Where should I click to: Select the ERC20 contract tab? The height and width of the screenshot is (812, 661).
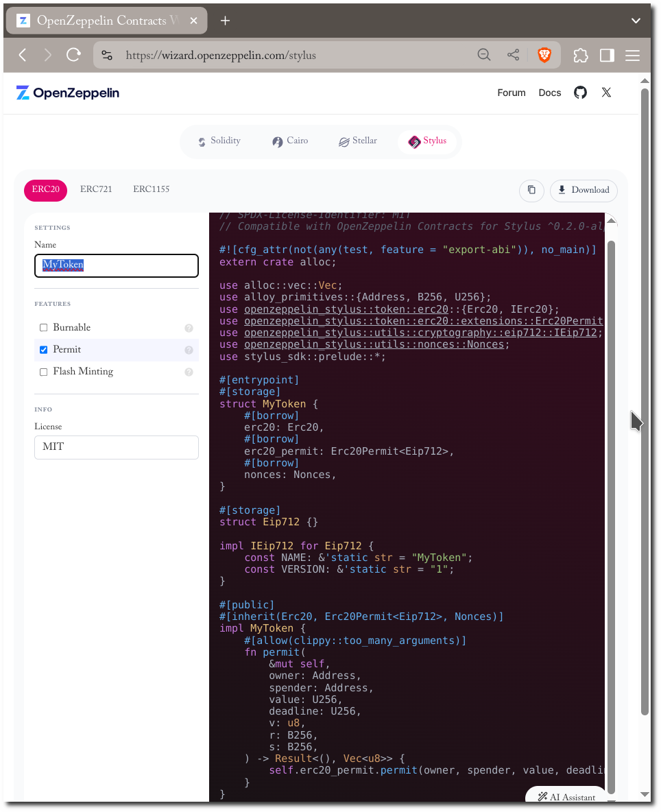(45, 189)
